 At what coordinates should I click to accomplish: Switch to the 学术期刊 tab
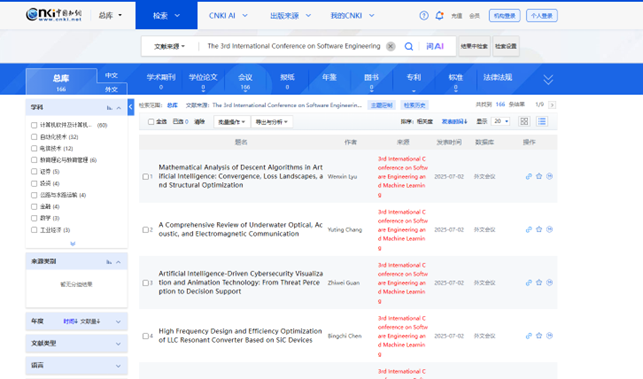pos(161,81)
